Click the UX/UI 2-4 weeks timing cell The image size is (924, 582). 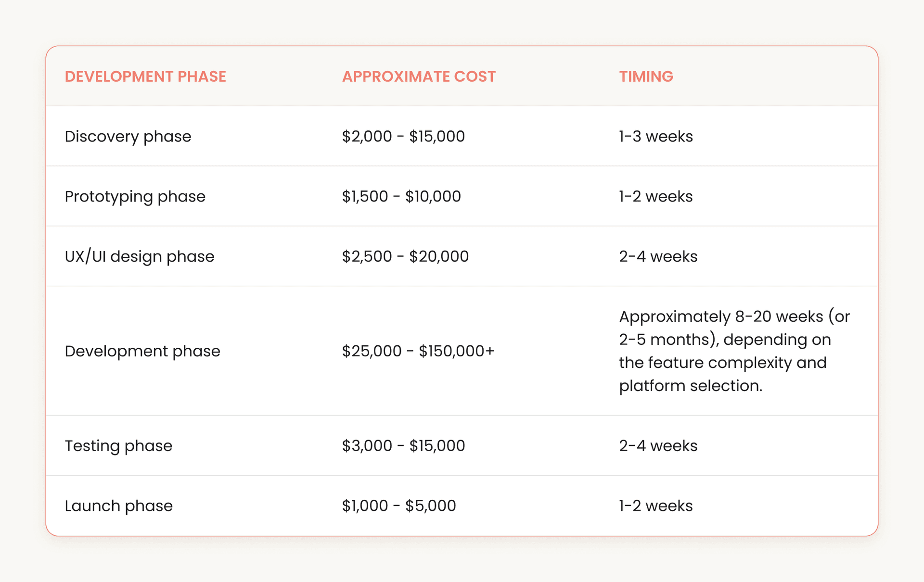658,256
